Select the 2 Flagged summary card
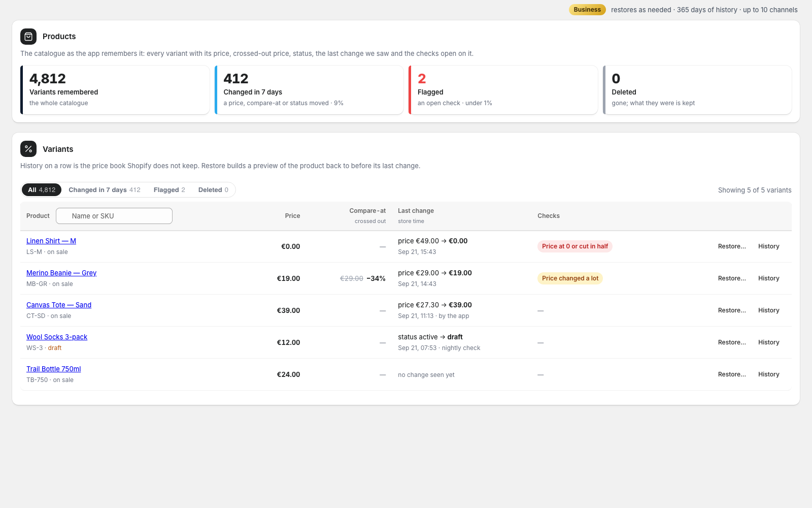 click(x=503, y=90)
